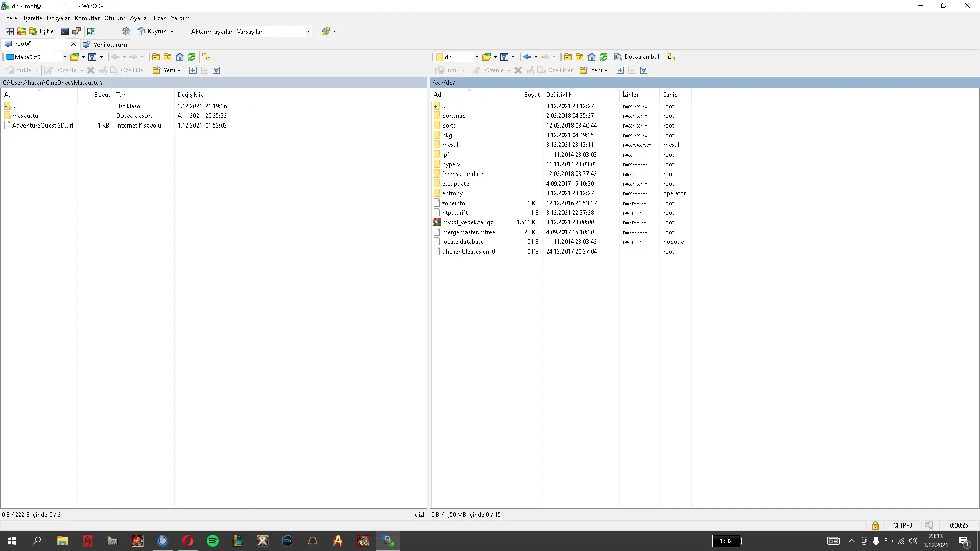Click the preferences gear icon
This screenshot has height=551, width=980.
coord(126,31)
